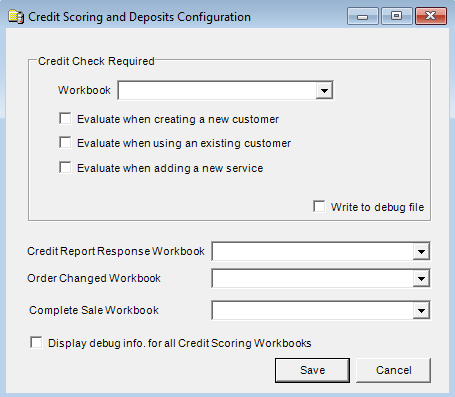Expand the Credit Report Response Workbook dropdown arrow
The height and width of the screenshot is (397, 455).
tap(421, 251)
